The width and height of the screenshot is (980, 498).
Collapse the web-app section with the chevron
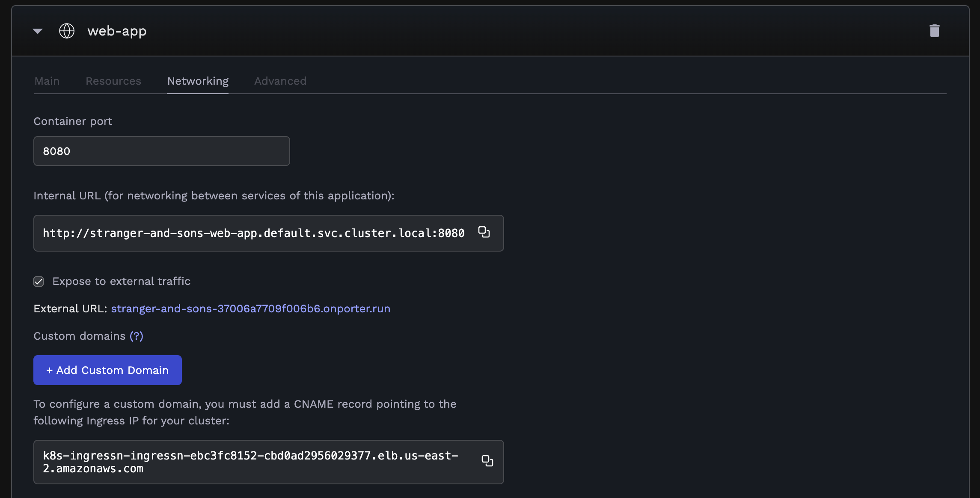(x=38, y=30)
